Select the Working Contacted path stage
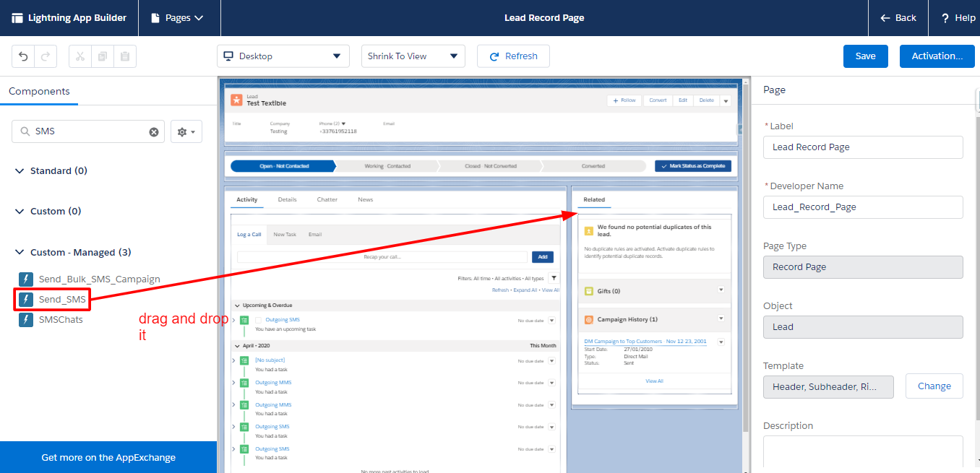 (x=387, y=166)
